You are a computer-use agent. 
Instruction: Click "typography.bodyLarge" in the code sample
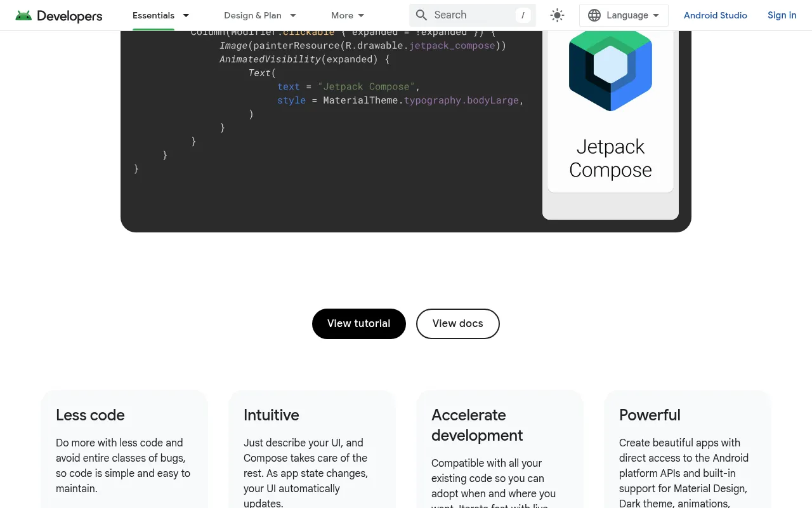(461, 100)
